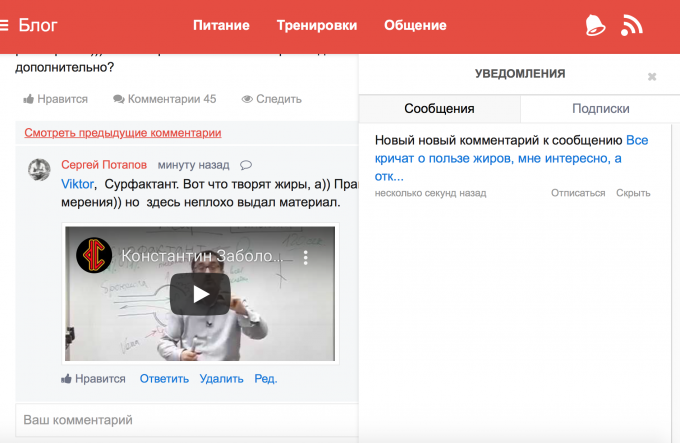This screenshot has height=443, width=680.
Task: Open the Питание menu item
Action: pyautogui.click(x=221, y=25)
